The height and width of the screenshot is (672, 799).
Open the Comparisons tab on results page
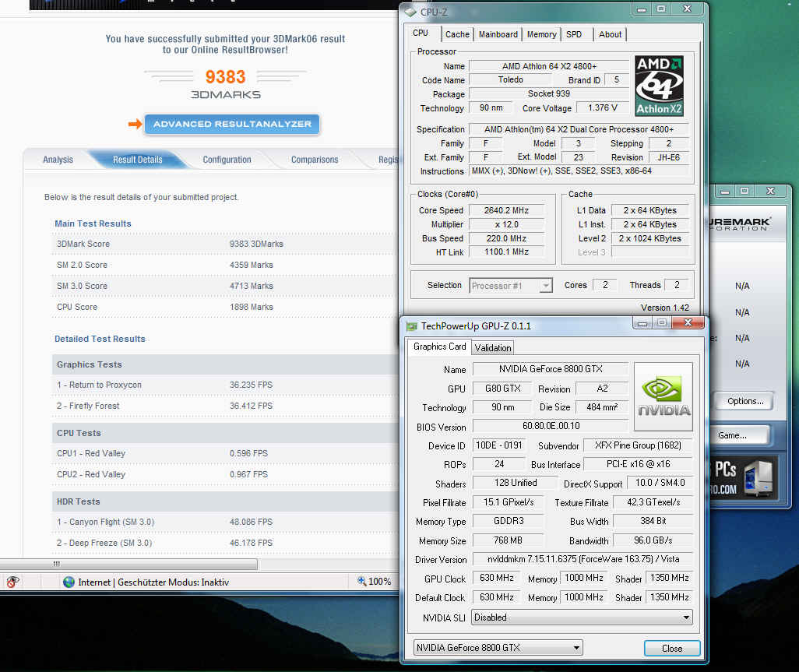pyautogui.click(x=315, y=160)
